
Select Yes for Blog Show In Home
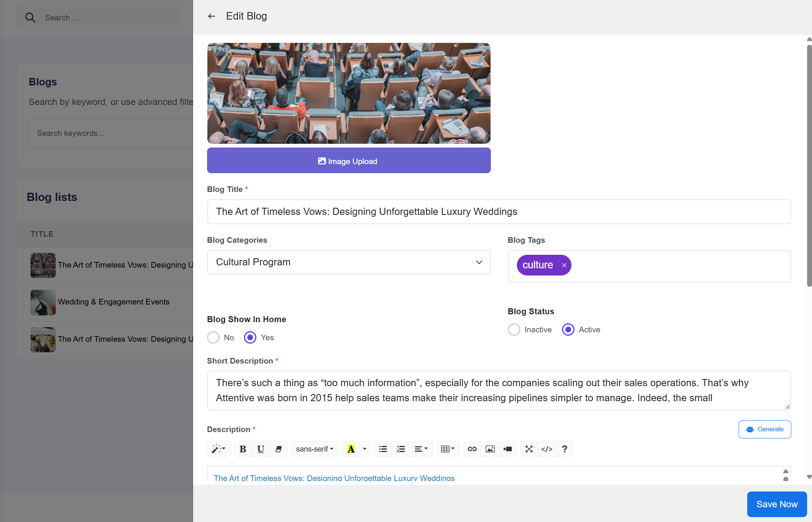pyautogui.click(x=250, y=338)
